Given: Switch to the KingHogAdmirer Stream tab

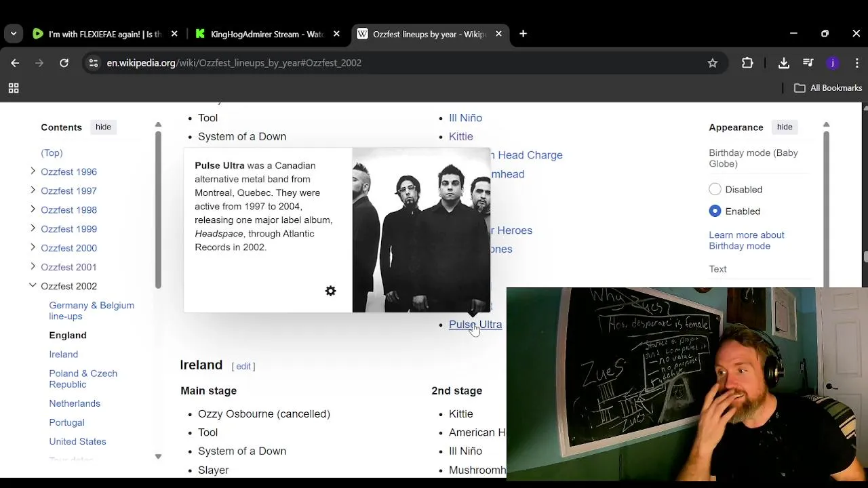Looking at the screenshot, I should click(267, 34).
